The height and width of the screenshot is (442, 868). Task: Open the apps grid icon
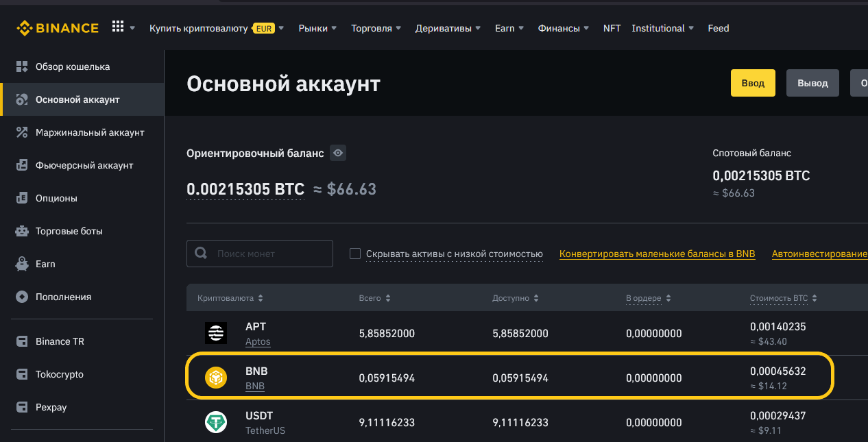[x=118, y=27]
